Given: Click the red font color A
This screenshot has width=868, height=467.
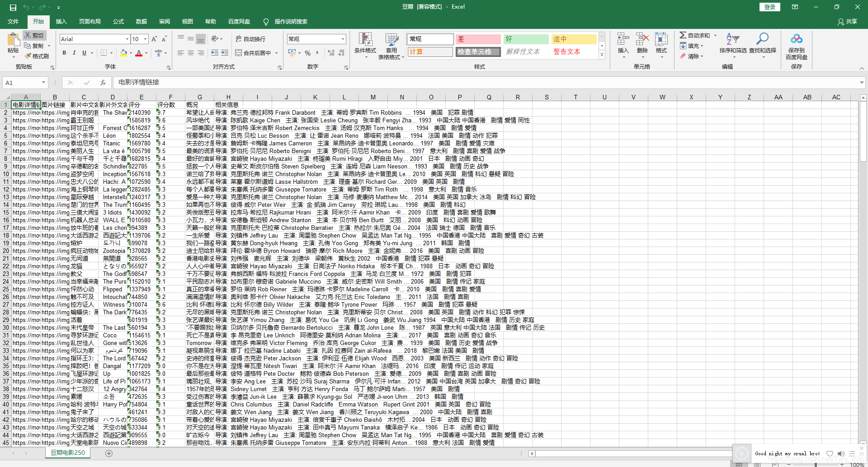Looking at the screenshot, I should 139,53.
